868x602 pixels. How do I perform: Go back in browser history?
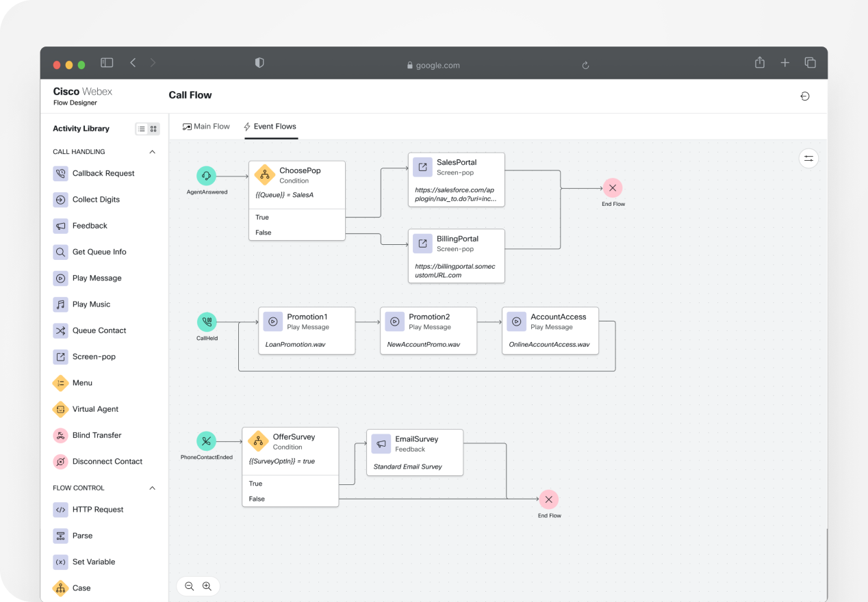(133, 63)
